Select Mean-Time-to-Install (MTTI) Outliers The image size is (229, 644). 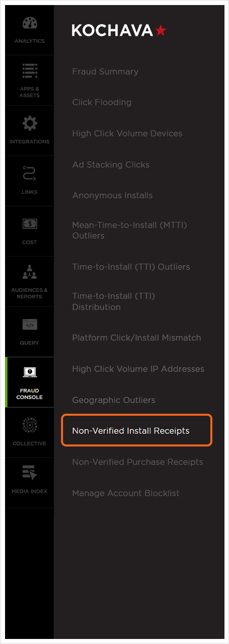(130, 230)
